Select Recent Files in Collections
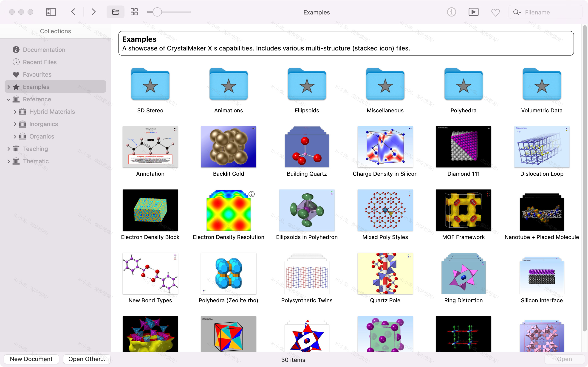588x367 pixels. pos(40,62)
